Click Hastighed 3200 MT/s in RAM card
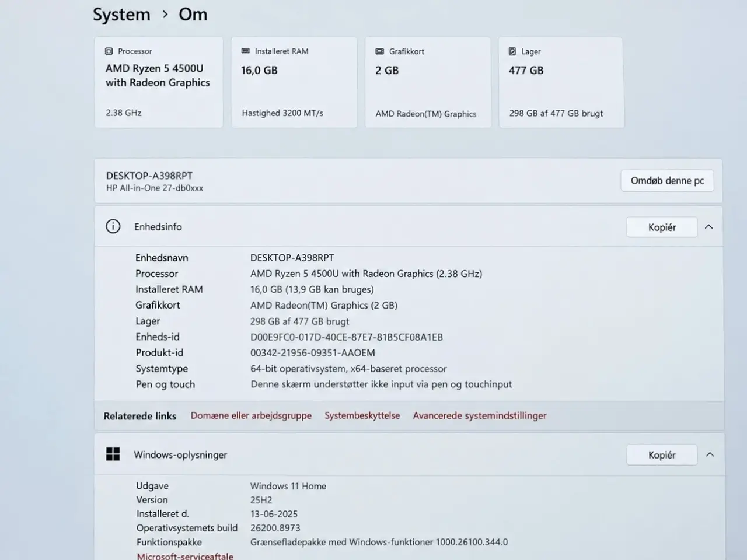 pyautogui.click(x=282, y=113)
